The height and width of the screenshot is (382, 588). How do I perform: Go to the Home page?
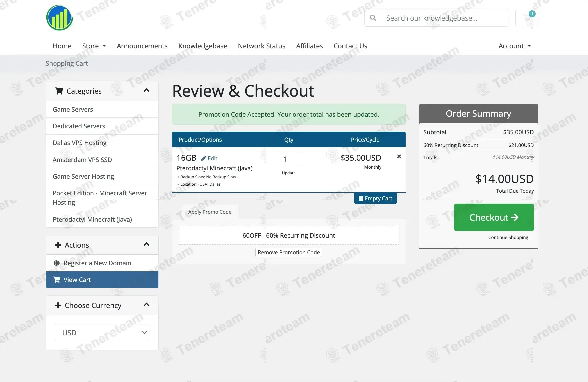[x=62, y=46]
